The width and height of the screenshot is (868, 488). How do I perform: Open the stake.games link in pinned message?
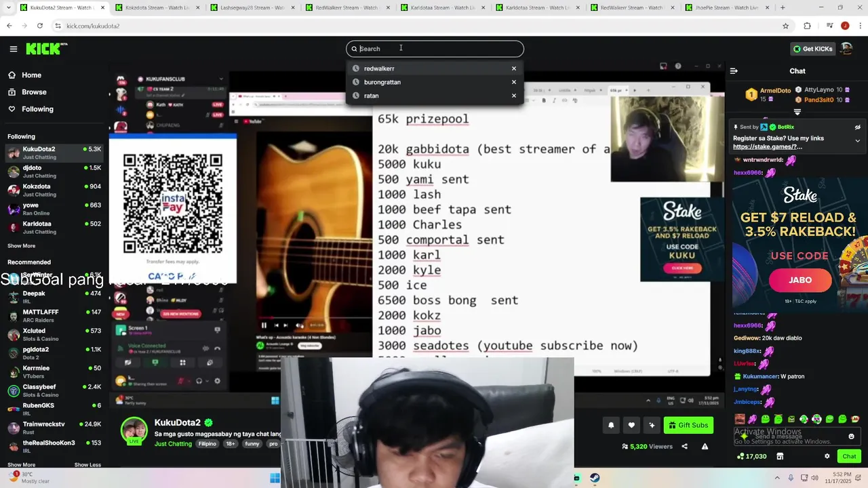point(768,146)
